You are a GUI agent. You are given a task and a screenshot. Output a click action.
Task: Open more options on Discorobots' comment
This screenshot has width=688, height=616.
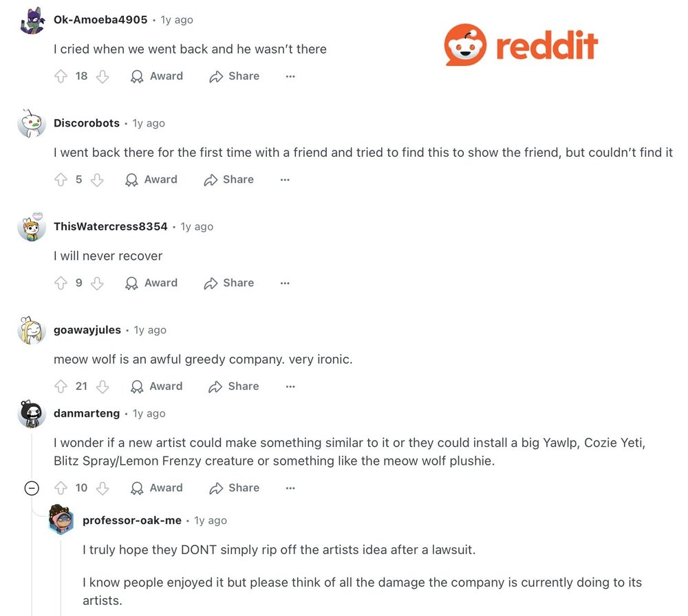click(285, 179)
